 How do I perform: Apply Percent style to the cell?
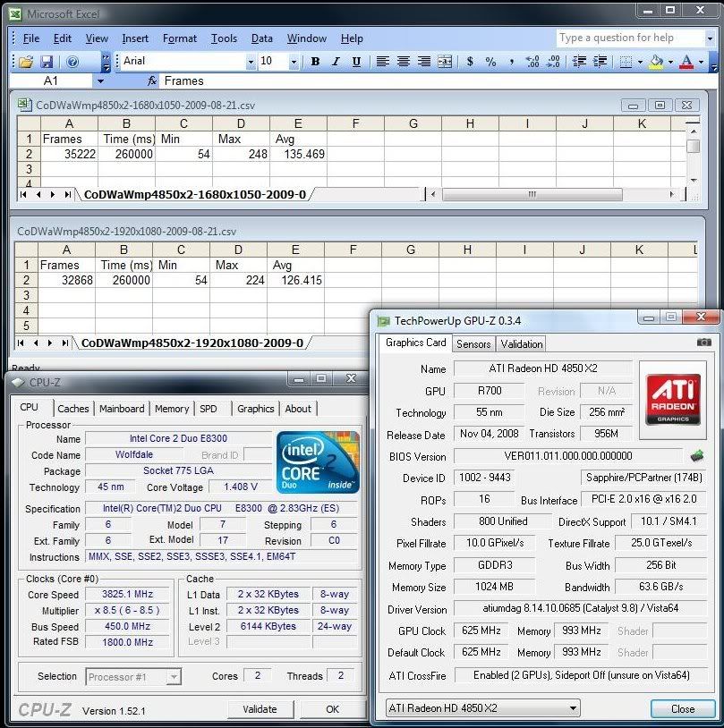[490, 62]
